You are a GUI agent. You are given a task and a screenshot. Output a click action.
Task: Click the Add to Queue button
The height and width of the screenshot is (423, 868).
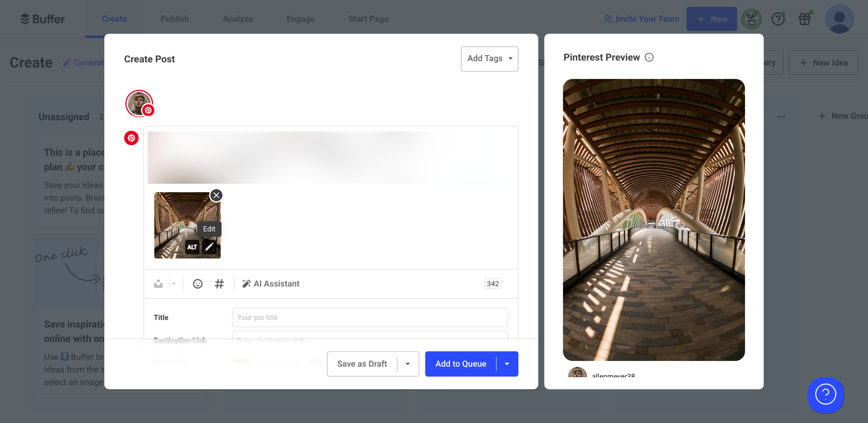pos(460,364)
